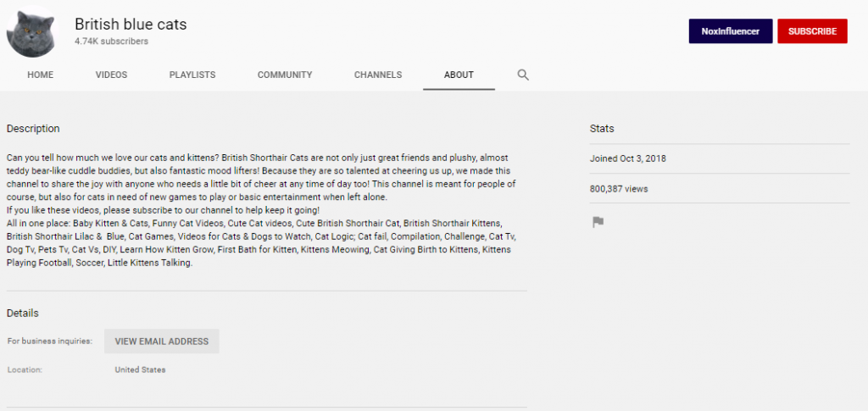This screenshot has width=868, height=411.
Task: Click the Location label
Action: pos(25,369)
